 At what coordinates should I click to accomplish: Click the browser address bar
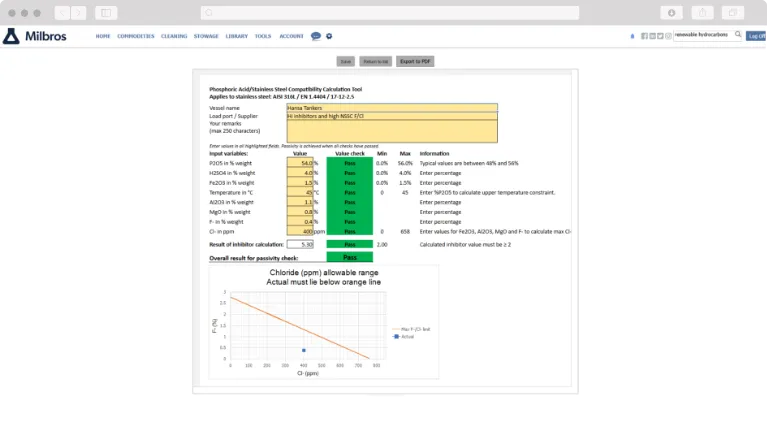[390, 13]
